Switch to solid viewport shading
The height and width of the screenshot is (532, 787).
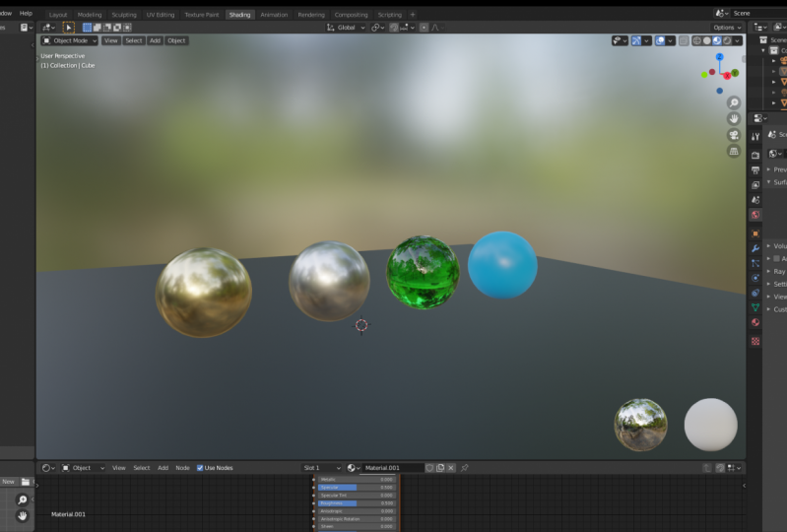click(706, 40)
